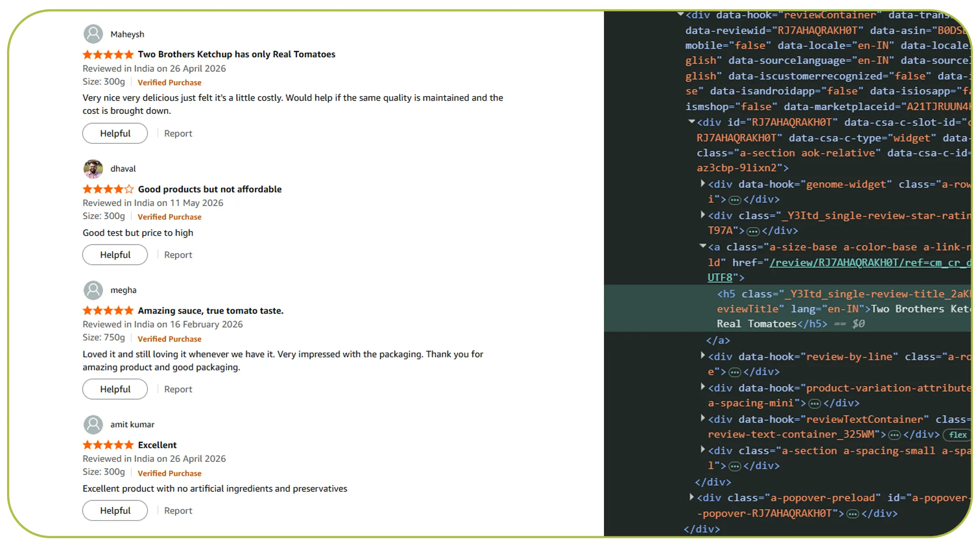The image size is (980, 547).
Task: Collapse the div id RJ7AHAQRAKH0T node
Action: click(692, 121)
